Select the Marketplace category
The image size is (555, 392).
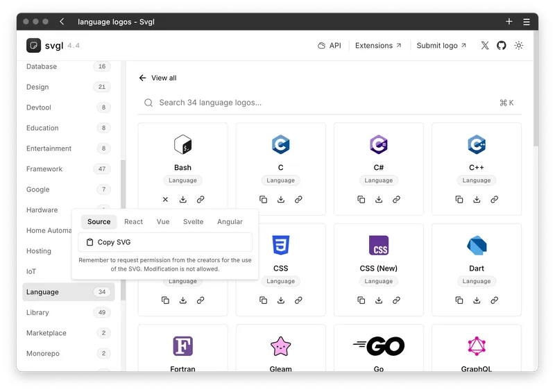tap(68, 333)
